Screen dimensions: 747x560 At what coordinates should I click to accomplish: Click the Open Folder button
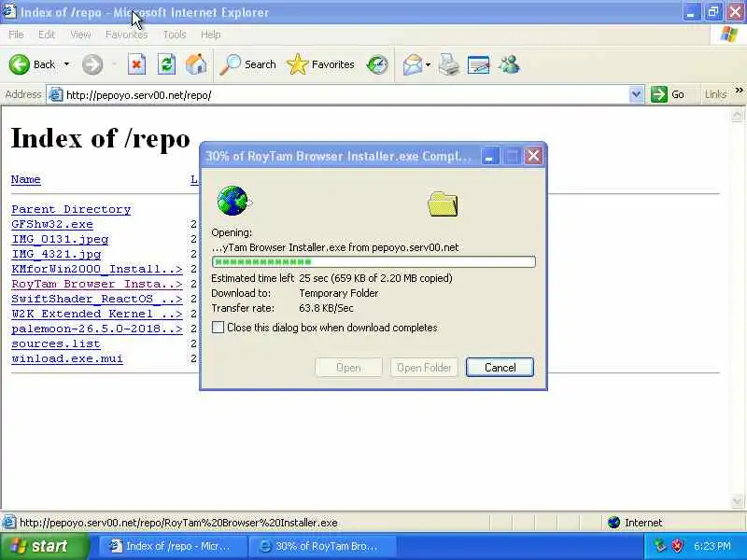424,367
